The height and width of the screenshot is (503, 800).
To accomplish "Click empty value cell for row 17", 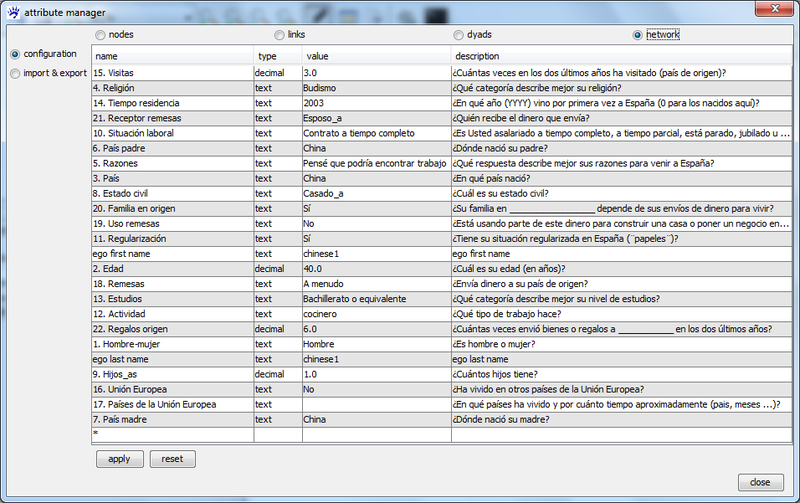I will [377, 404].
